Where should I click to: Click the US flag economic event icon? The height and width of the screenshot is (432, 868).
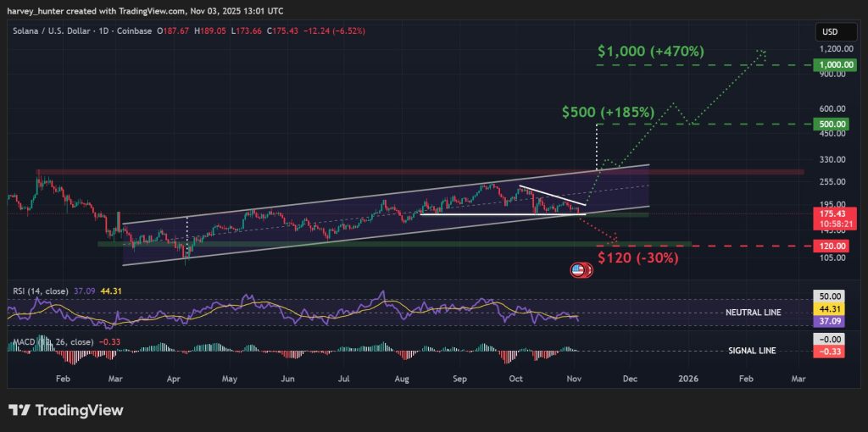[x=580, y=270]
